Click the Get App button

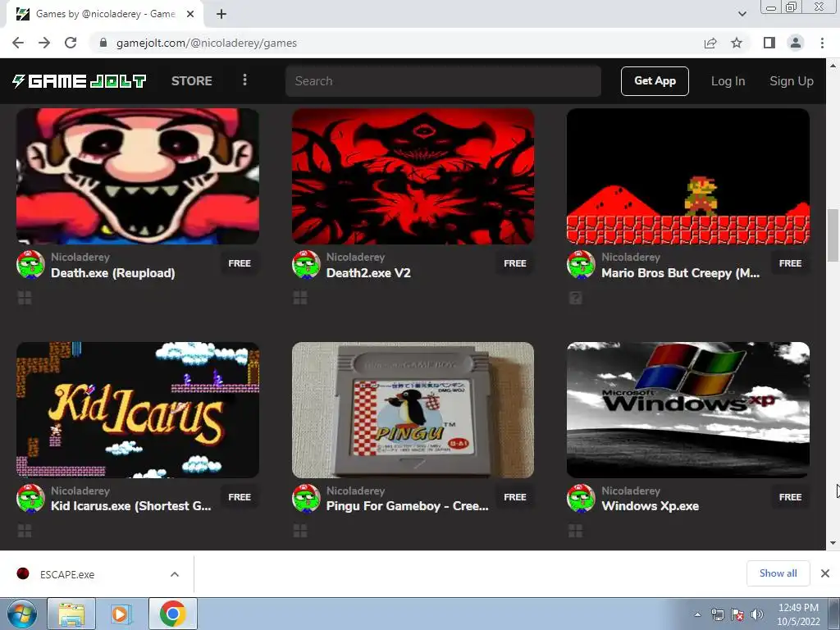pos(655,81)
